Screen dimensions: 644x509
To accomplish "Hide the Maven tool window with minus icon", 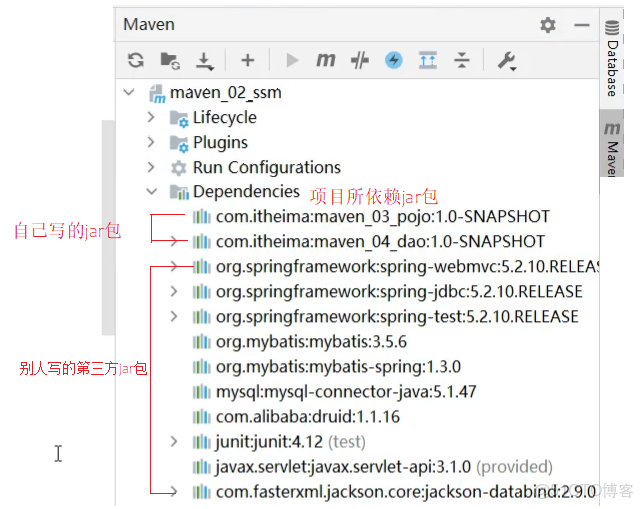I will [582, 25].
